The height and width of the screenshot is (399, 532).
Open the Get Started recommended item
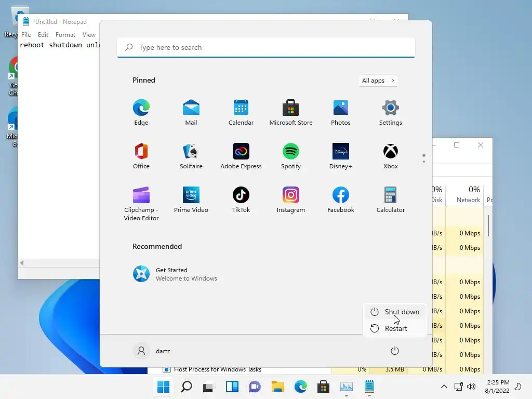point(175,274)
